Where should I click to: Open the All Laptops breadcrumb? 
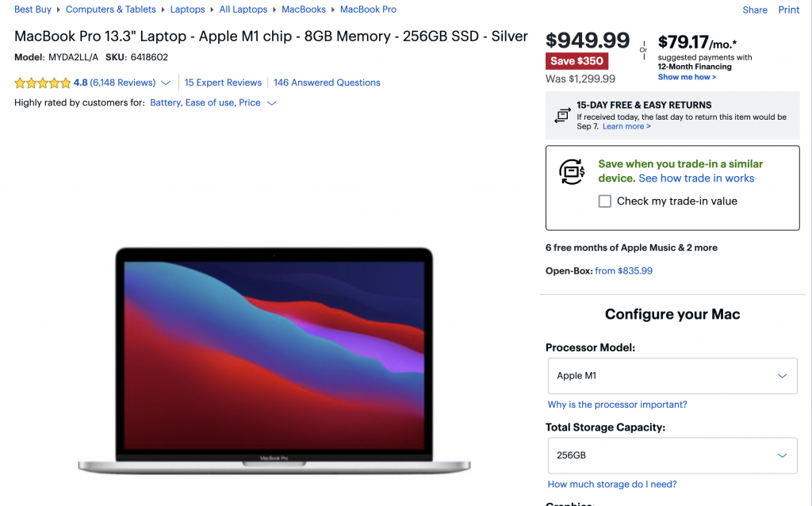(243, 10)
